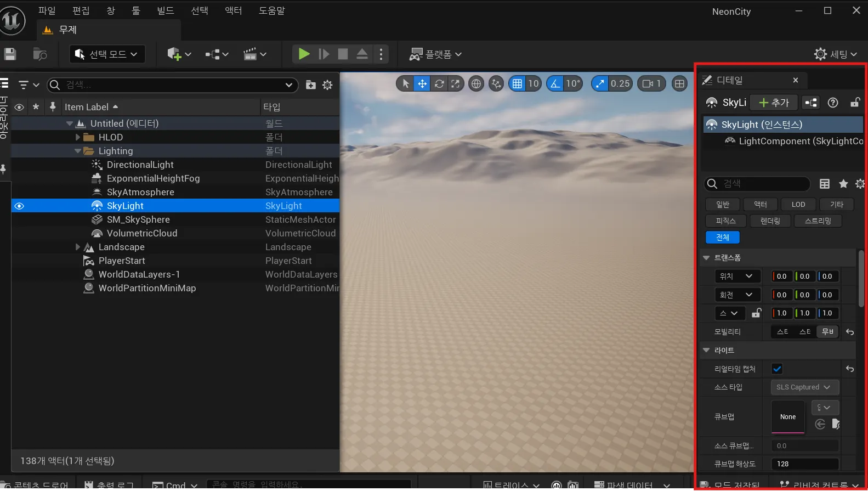The height and width of the screenshot is (491, 868).
Task: Click the add folder icon in outliner
Action: click(x=310, y=85)
